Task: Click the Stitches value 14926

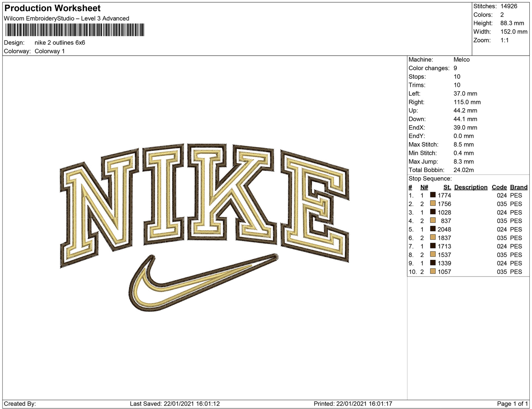Action: pyautogui.click(x=509, y=6)
